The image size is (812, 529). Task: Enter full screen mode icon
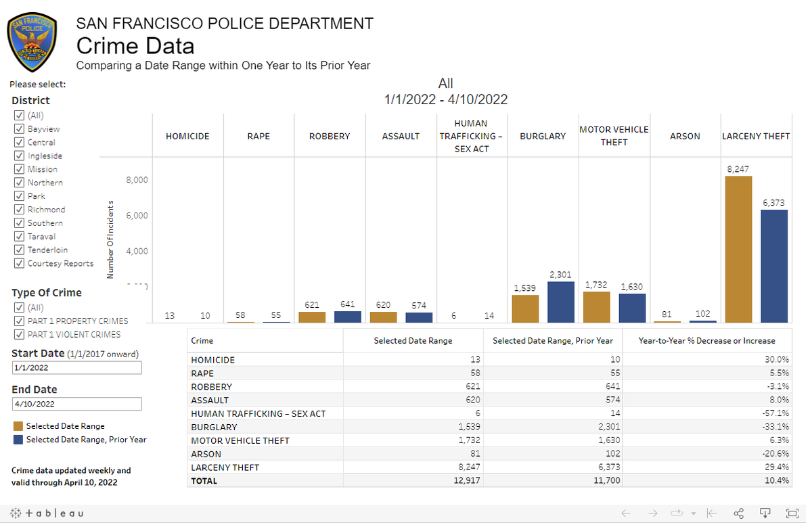[x=792, y=513]
